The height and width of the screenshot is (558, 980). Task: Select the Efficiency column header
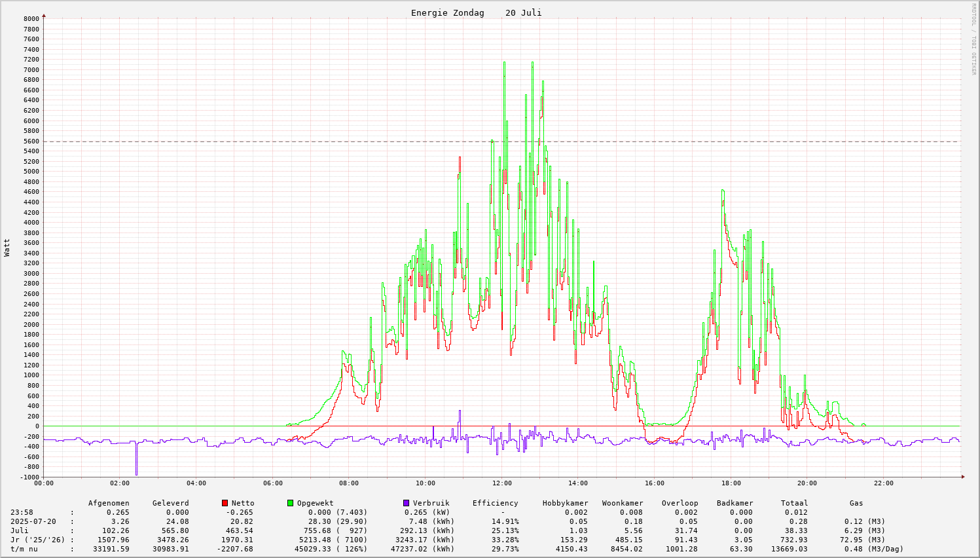coord(495,503)
